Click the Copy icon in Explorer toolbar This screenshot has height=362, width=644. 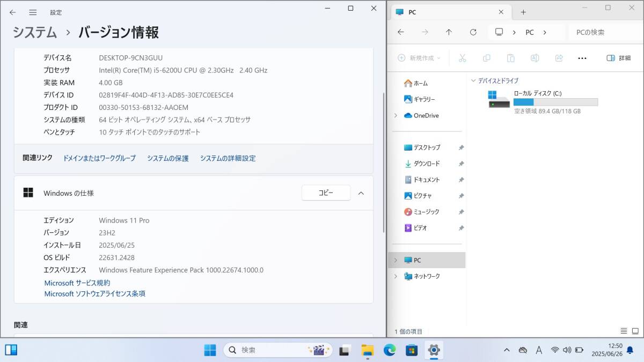486,58
